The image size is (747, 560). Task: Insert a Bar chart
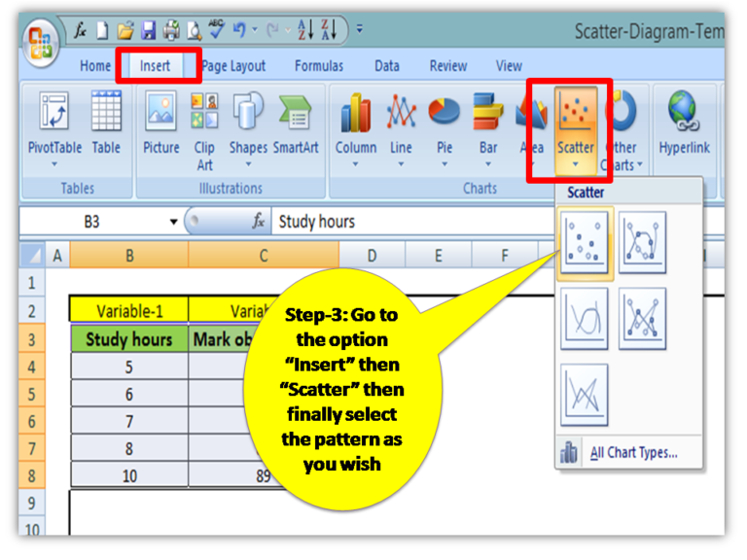tap(488, 129)
